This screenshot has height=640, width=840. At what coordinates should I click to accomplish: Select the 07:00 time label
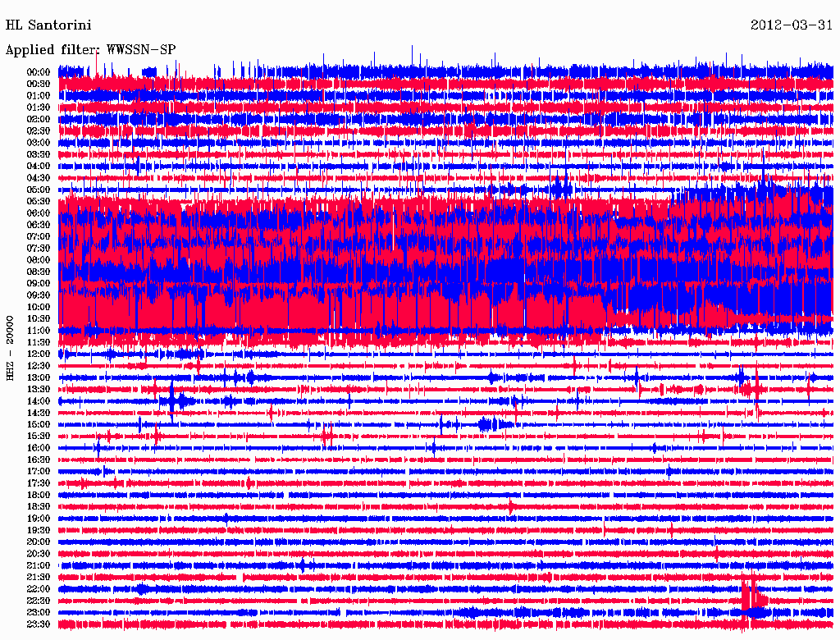pos(39,236)
